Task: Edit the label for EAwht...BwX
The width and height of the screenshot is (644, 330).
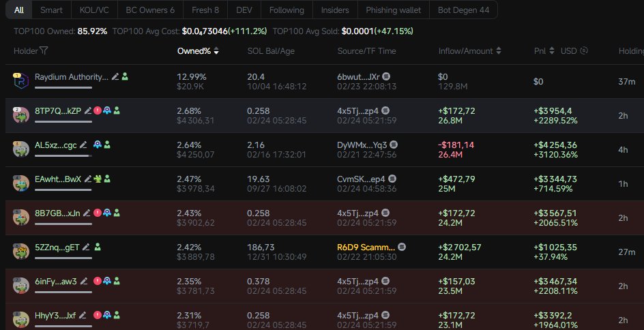Action: [88, 179]
